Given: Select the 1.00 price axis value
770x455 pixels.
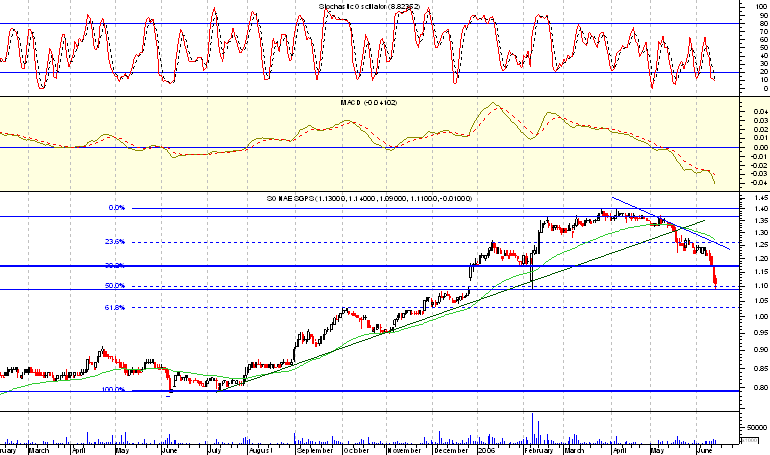Looking at the screenshot, I should 763,317.
